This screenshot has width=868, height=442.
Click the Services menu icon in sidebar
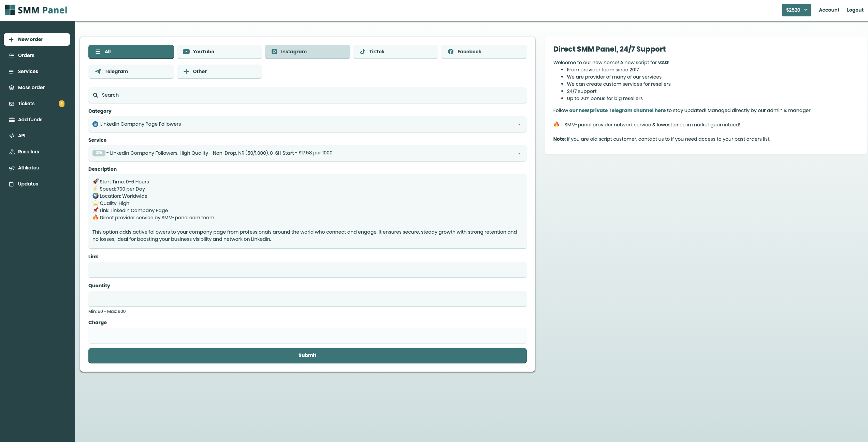click(12, 71)
